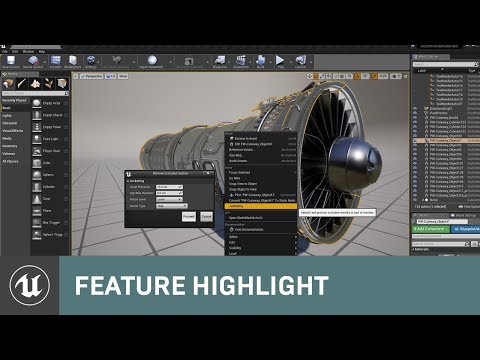Click the World Outliner search field
This screenshot has width=480, height=360.
[445, 64]
